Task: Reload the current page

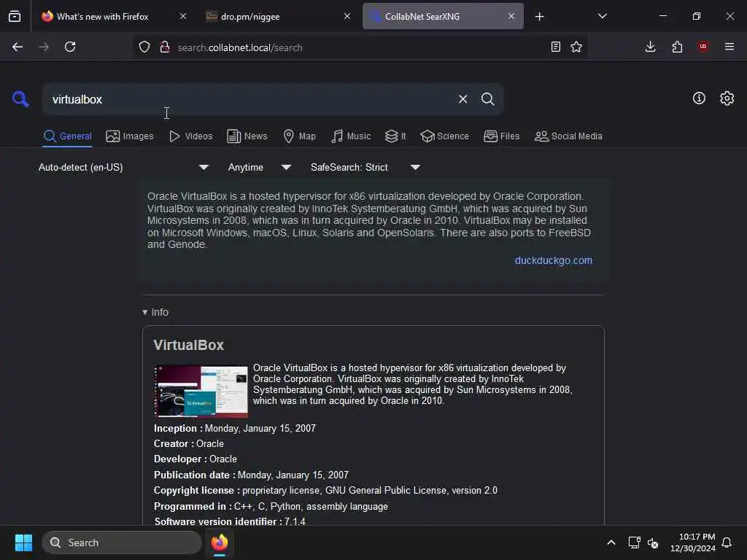Action: pos(70,47)
